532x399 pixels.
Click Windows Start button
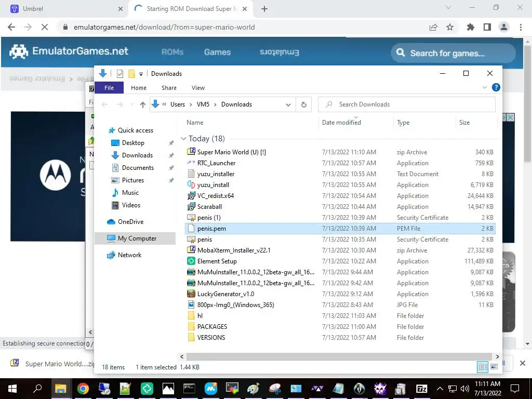12,389
